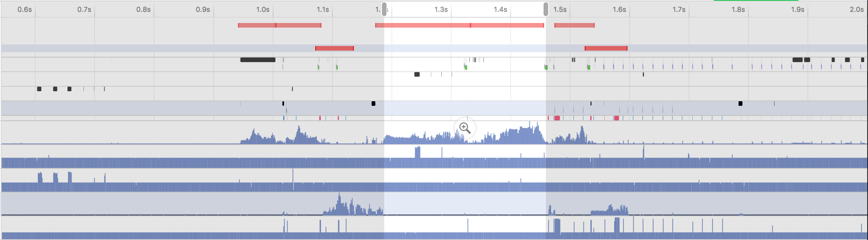This screenshot has width=868, height=240.
Task: Click the black block inside the selection near 1.25s
Action: 417,74
